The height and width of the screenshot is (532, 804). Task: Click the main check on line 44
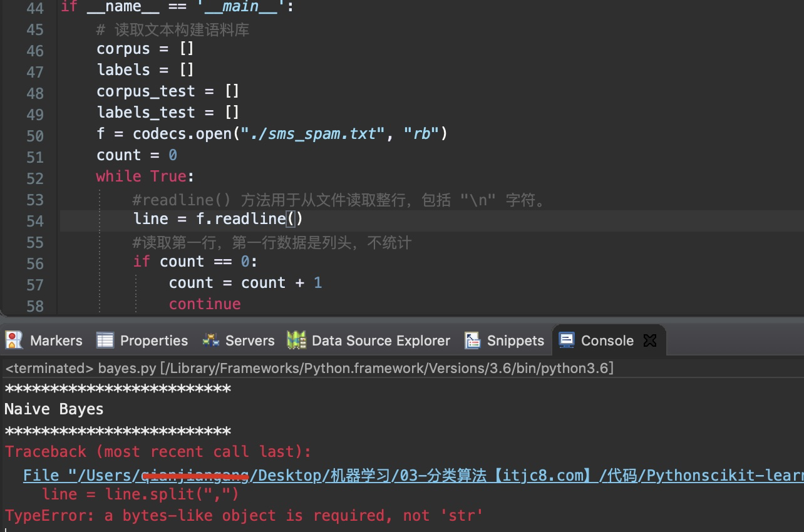point(177,8)
